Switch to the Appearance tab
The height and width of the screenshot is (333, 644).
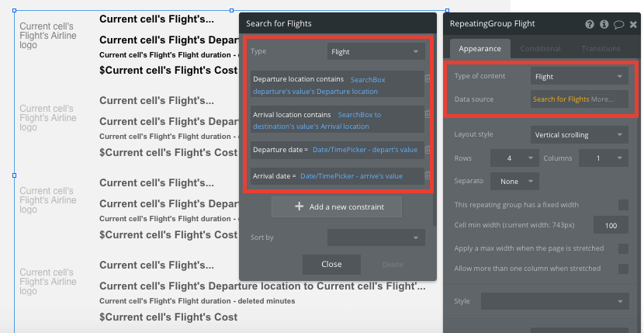480,48
